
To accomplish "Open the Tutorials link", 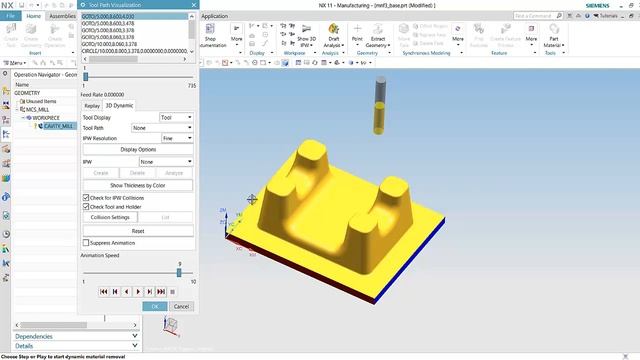I will click(x=606, y=16).
